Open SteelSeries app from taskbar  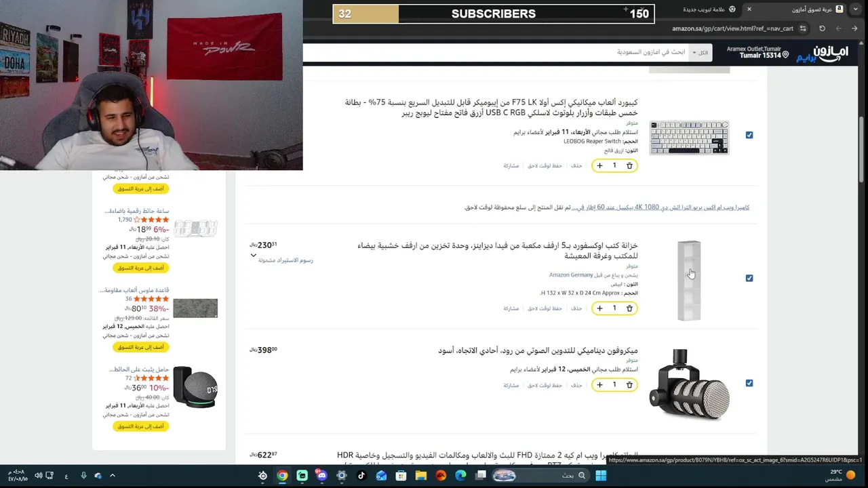(262, 476)
